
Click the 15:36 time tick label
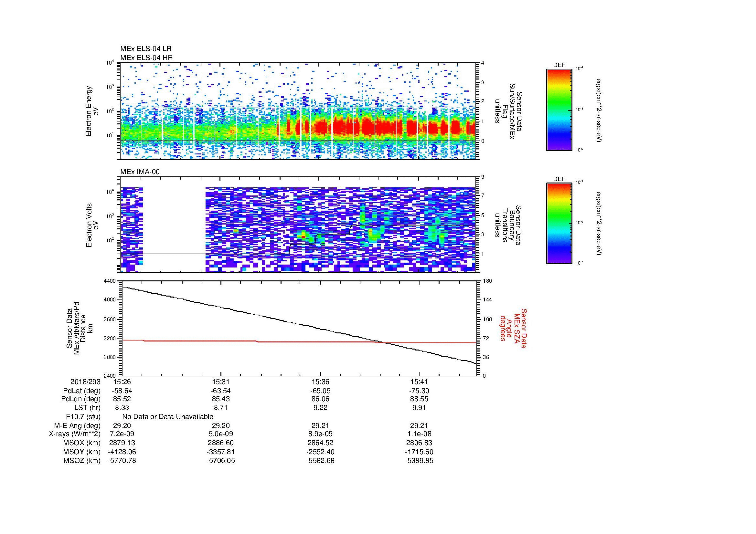pyautogui.click(x=320, y=382)
